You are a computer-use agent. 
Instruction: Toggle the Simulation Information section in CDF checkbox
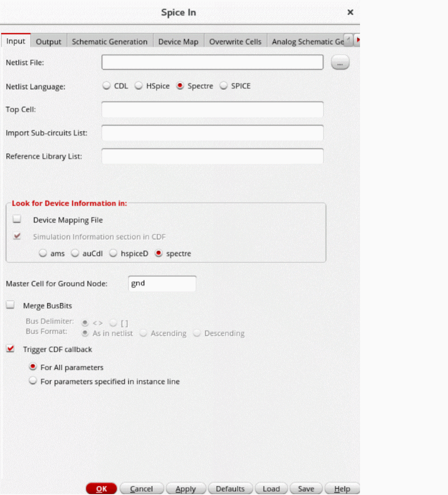click(17, 236)
